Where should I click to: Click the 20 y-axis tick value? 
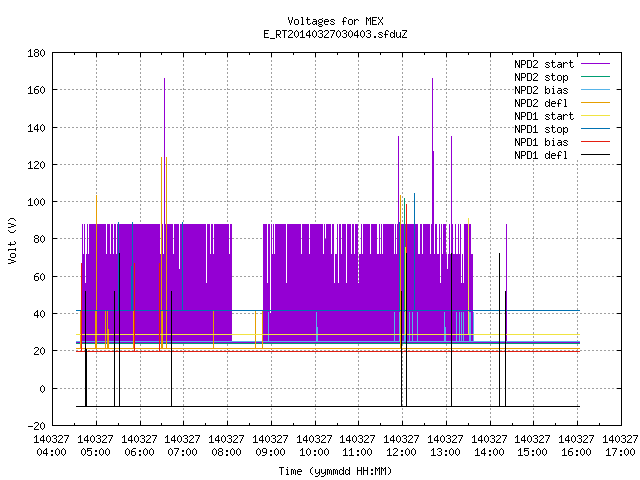click(x=39, y=351)
